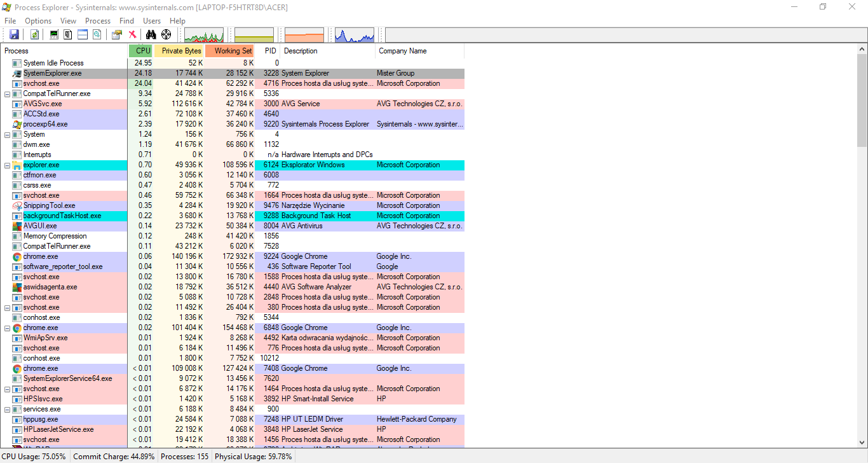Open the Find menu
This screenshot has width=868, height=463.
pos(127,21)
